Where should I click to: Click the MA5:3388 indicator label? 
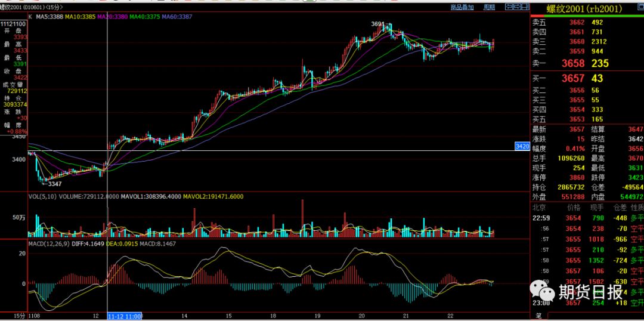49,17
